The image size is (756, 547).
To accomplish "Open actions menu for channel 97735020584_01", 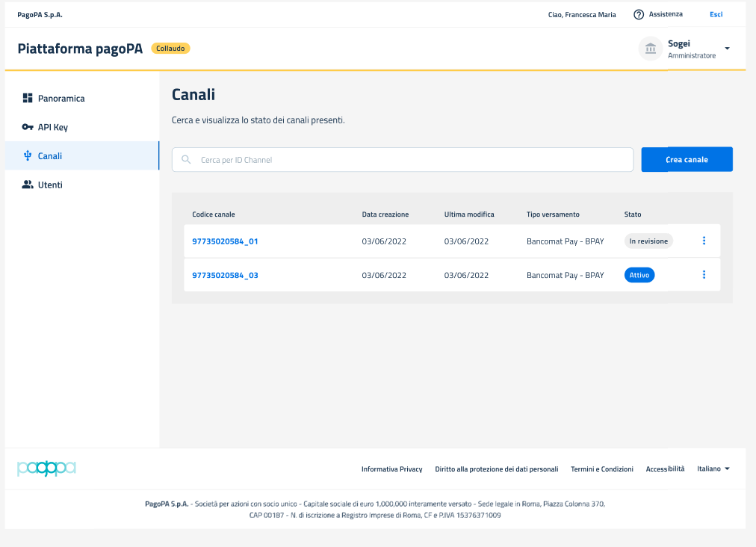I will tap(704, 241).
